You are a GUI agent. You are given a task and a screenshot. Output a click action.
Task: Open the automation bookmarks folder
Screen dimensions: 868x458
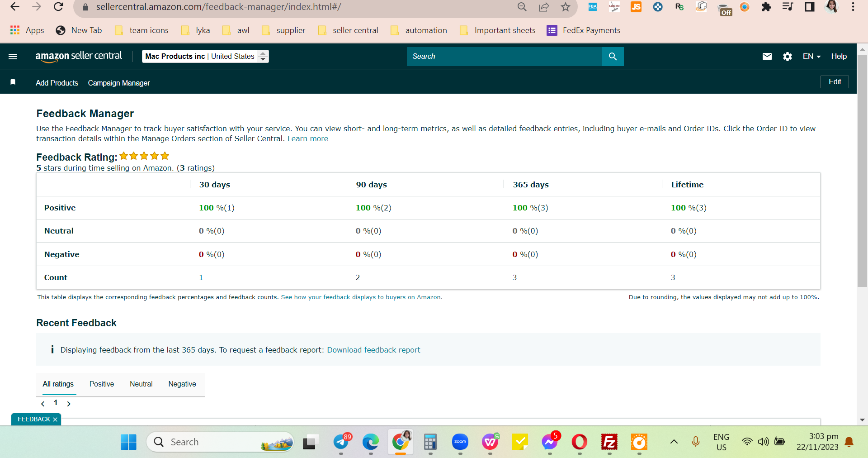(419, 30)
